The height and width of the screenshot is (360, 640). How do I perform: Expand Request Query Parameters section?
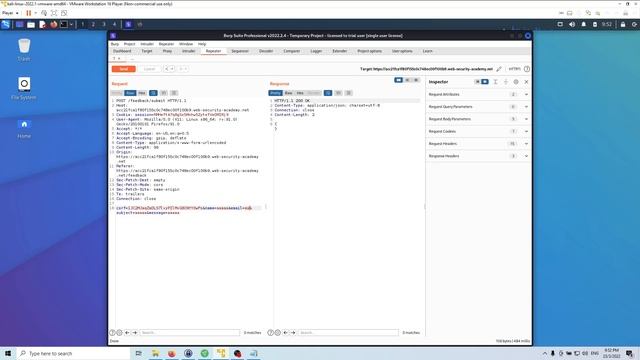[478, 107]
